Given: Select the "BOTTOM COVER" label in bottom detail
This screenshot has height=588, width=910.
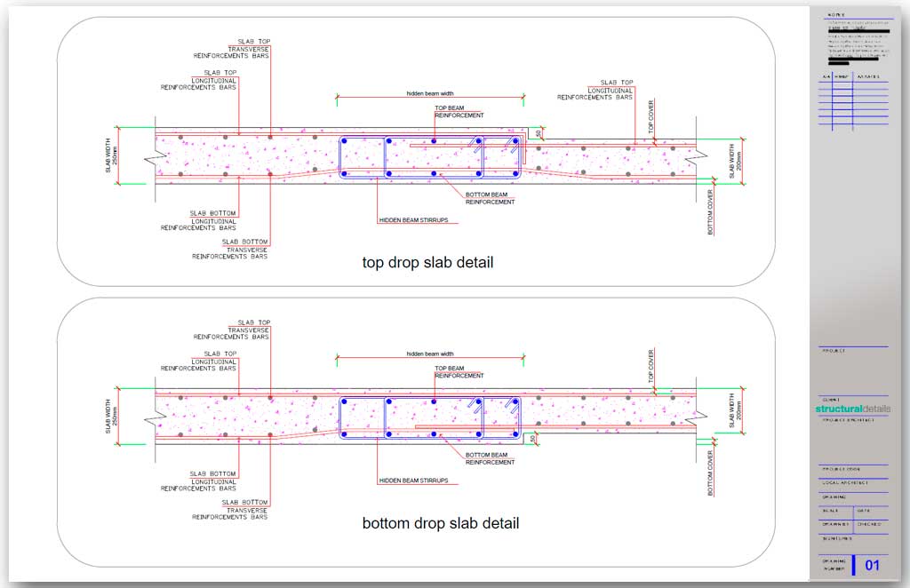Looking at the screenshot, I should point(710,472).
